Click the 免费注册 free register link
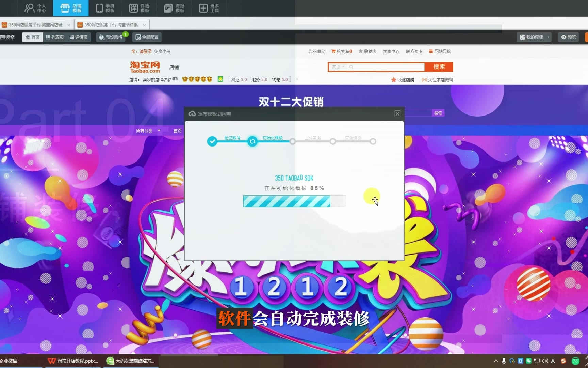This screenshot has height=368, width=588. click(162, 51)
